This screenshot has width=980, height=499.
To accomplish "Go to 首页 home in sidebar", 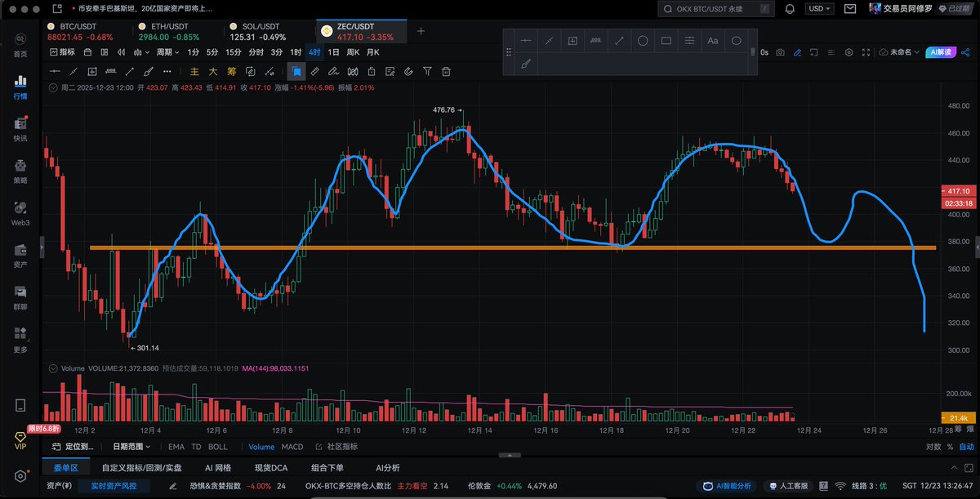I will (x=20, y=44).
